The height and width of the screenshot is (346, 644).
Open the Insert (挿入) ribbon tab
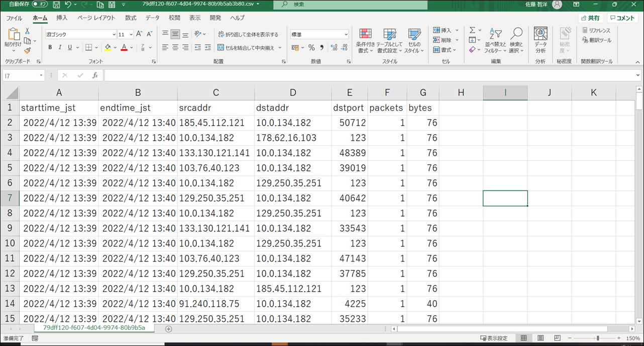coord(62,18)
